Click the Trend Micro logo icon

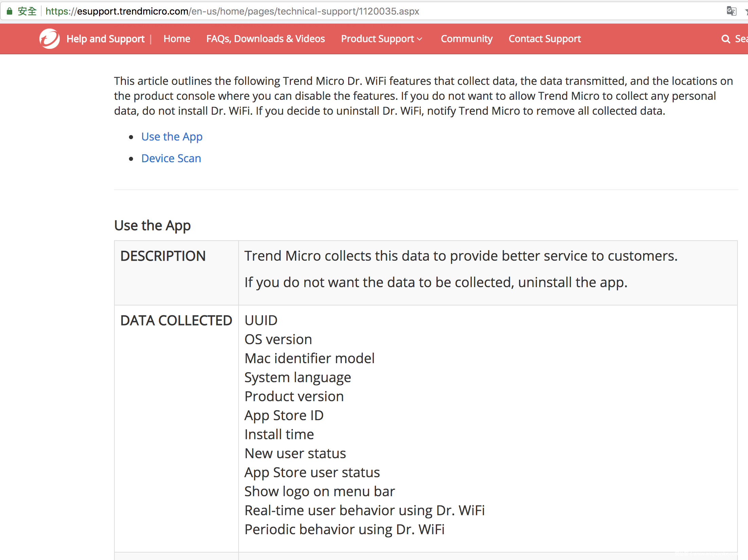(x=50, y=39)
